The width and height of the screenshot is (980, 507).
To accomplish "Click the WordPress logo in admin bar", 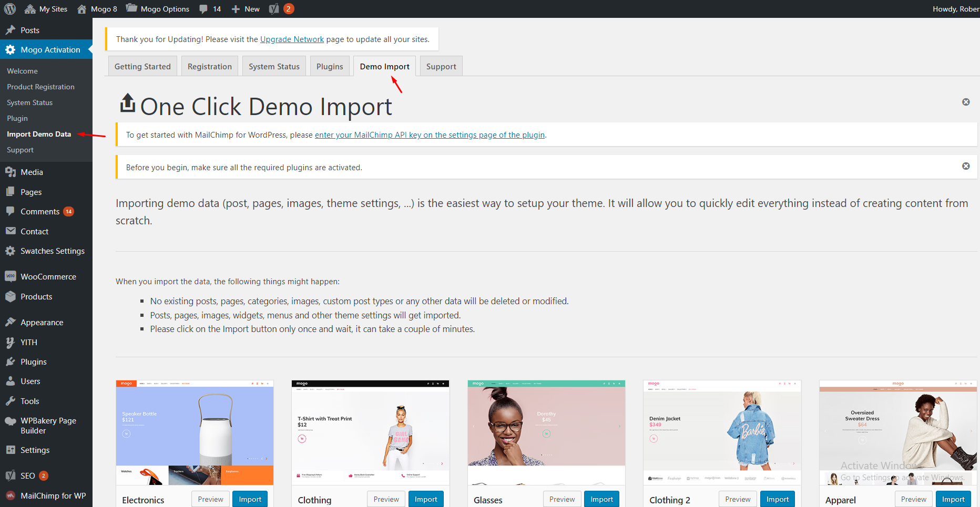I will pos(10,9).
